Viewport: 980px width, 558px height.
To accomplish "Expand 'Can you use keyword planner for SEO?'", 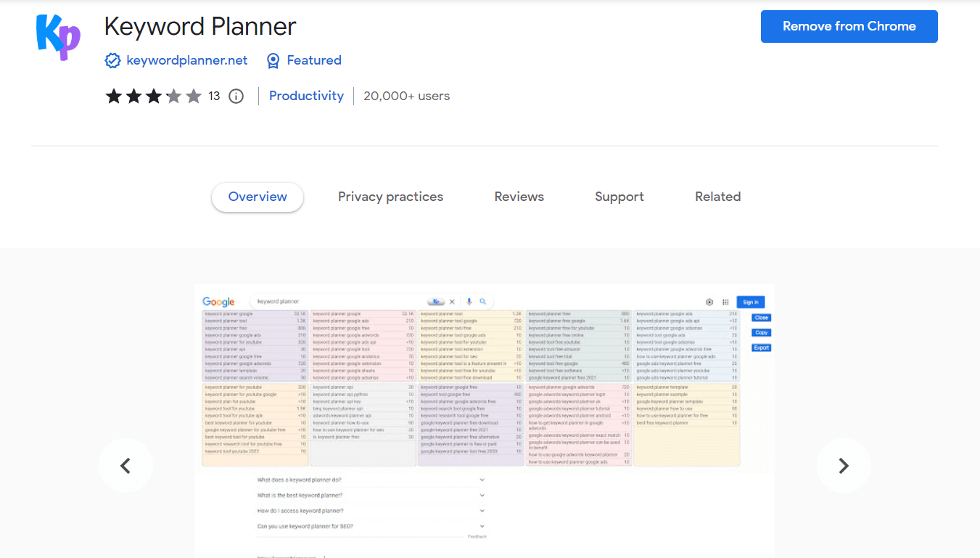I will pyautogui.click(x=371, y=526).
